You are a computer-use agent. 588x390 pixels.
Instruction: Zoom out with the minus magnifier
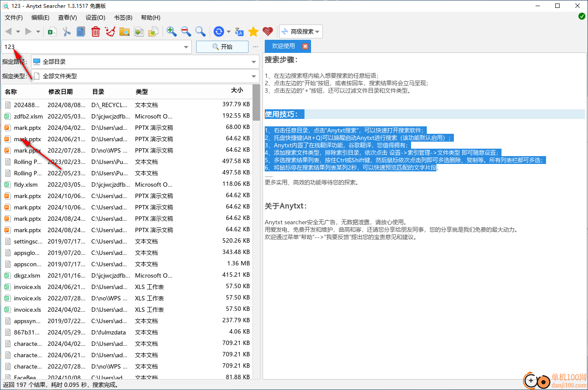186,31
